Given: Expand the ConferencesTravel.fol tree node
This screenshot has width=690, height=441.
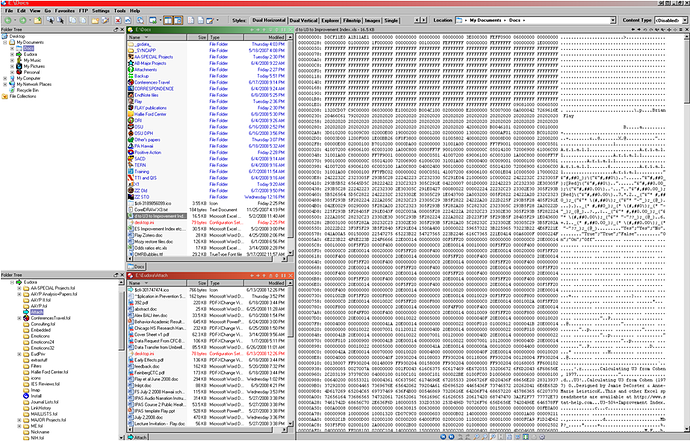Looking at the screenshot, I should click(x=19, y=318).
